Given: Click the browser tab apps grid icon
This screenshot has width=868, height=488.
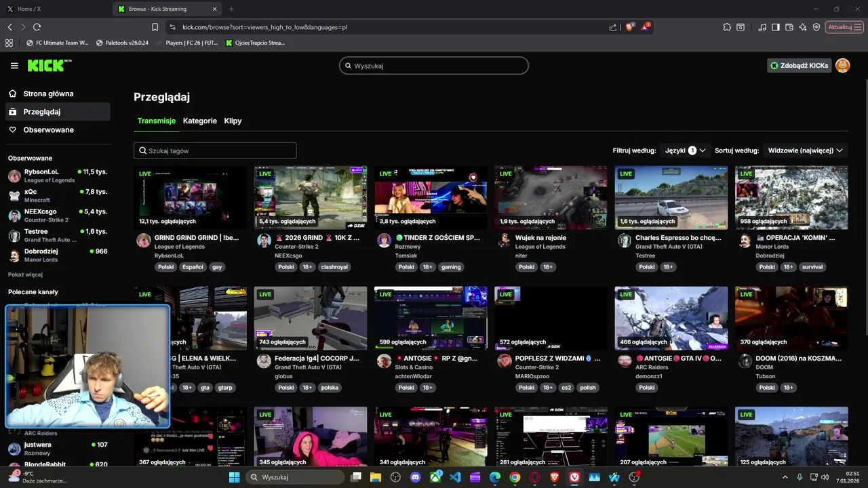Looking at the screenshot, I should pyautogui.click(x=9, y=43).
